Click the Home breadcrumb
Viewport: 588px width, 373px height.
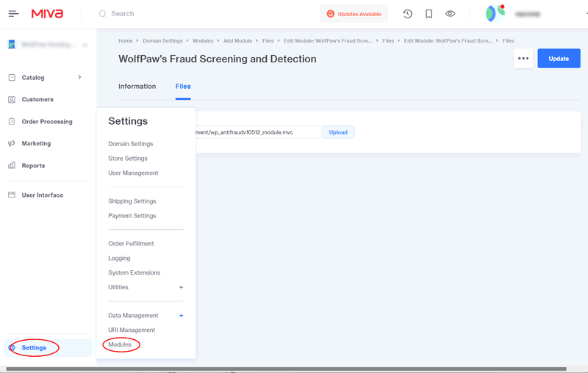point(125,41)
